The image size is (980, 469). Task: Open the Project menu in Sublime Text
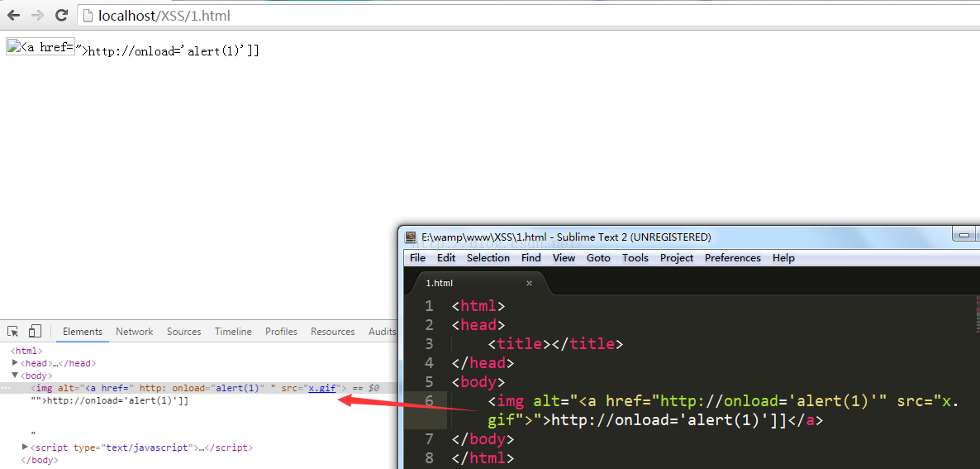click(x=677, y=257)
